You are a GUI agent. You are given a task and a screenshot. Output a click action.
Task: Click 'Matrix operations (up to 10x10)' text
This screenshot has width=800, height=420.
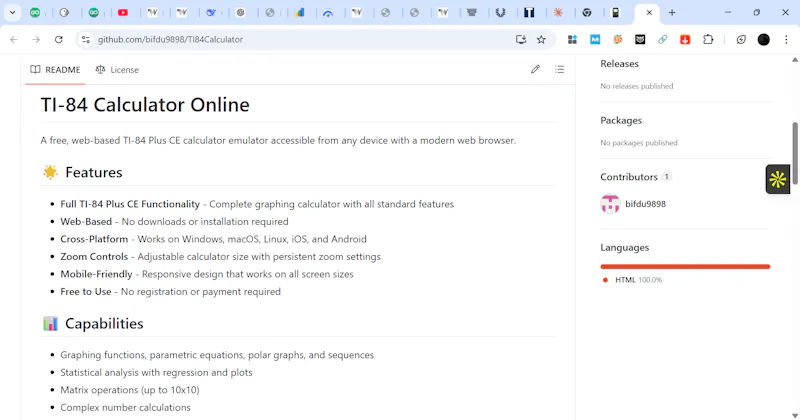pos(130,390)
